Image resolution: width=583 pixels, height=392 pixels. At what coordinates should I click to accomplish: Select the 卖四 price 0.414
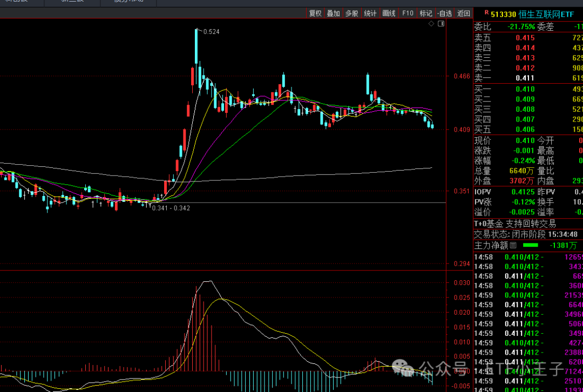point(525,48)
